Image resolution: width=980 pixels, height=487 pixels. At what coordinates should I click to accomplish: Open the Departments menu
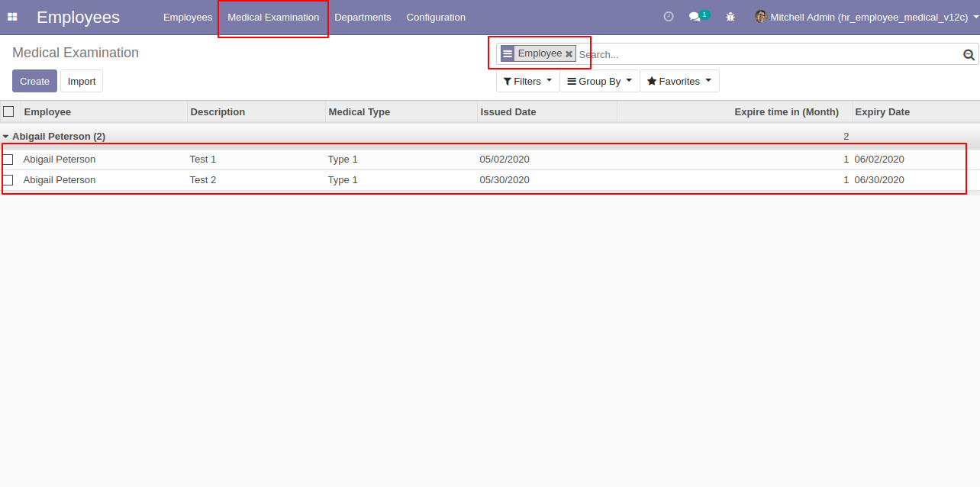point(363,17)
